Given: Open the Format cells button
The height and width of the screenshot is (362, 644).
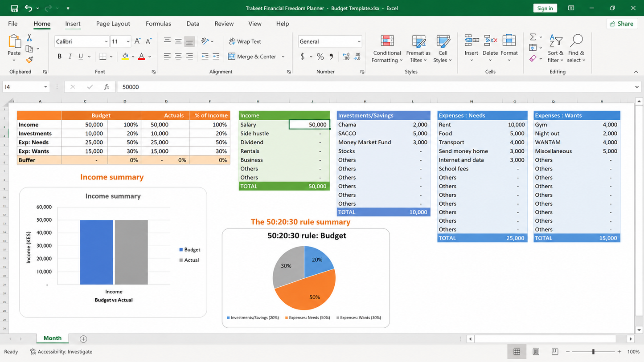Looking at the screenshot, I should [509, 49].
